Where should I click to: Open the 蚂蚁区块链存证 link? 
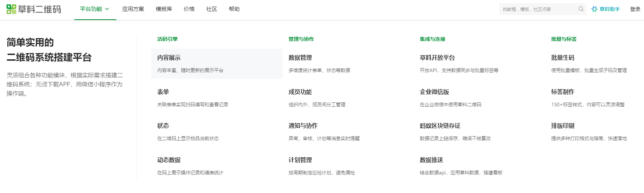[x=440, y=126]
